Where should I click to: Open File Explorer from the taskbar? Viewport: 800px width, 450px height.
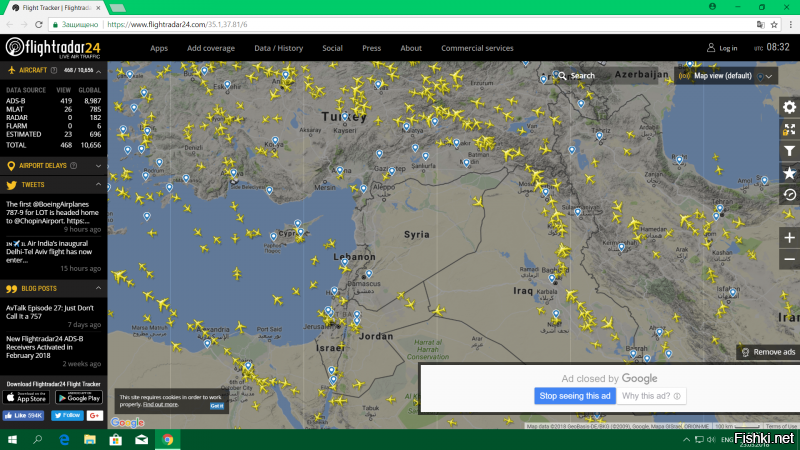[90, 440]
